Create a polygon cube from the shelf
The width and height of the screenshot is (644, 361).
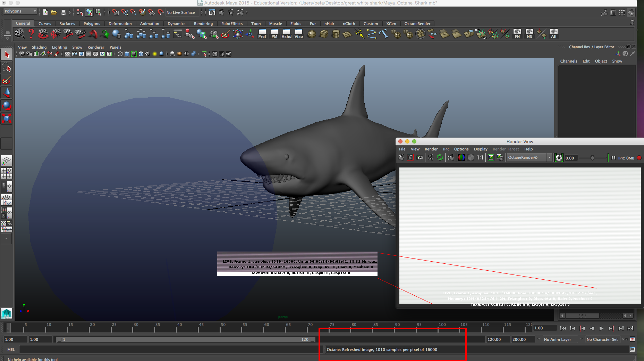pos(324,34)
